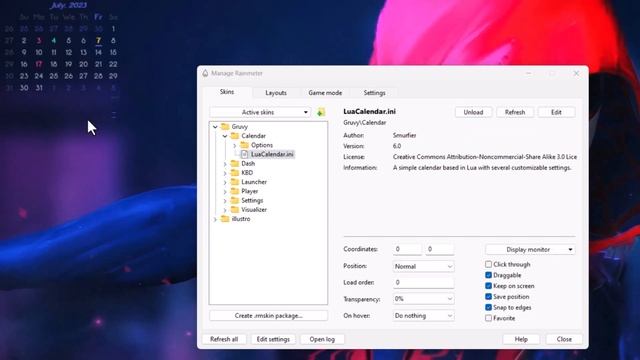This screenshot has width=640, height=360.
Task: Click the Player folder icon
Action: pos(235,191)
